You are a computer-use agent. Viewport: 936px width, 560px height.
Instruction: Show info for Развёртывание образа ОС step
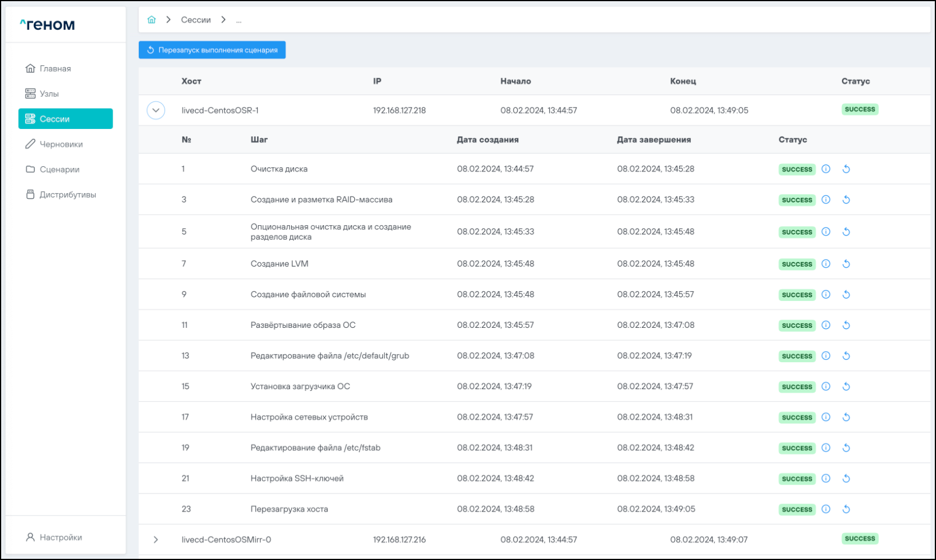826,325
